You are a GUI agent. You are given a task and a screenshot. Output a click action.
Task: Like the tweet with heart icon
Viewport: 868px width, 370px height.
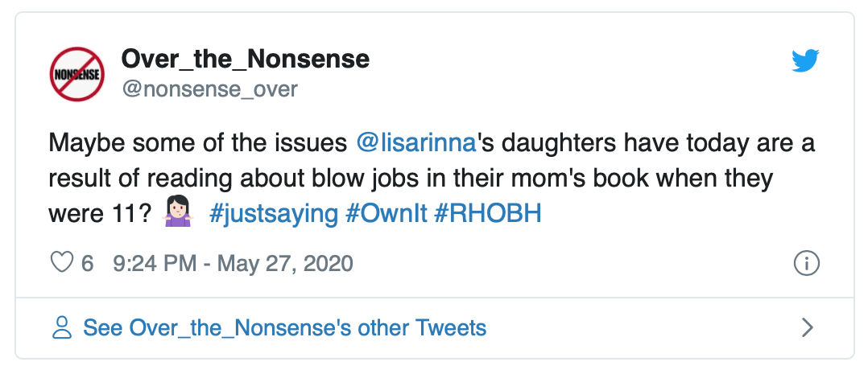pos(62,263)
